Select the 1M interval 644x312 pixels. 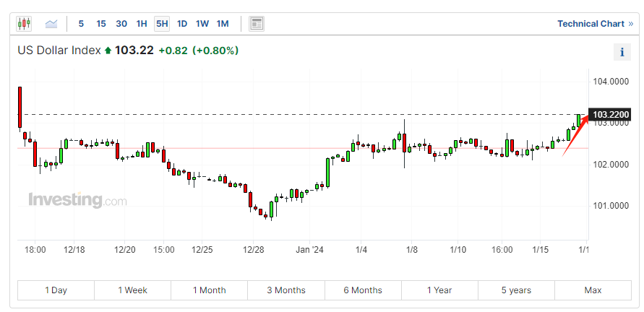click(223, 24)
